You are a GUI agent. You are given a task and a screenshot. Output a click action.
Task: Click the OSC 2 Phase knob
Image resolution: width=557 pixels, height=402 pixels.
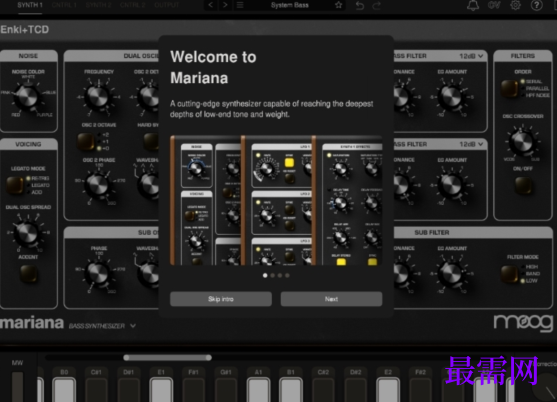[98, 185]
